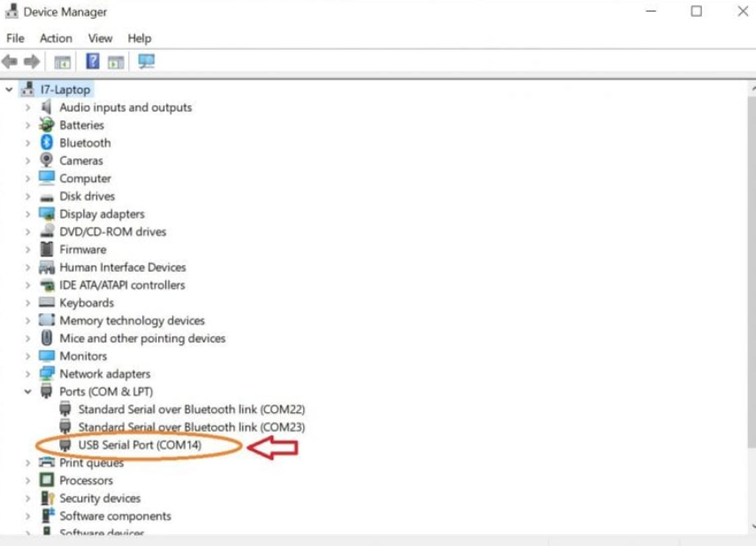Click the Back arrow in toolbar
The height and width of the screenshot is (546, 756).
coord(10,62)
